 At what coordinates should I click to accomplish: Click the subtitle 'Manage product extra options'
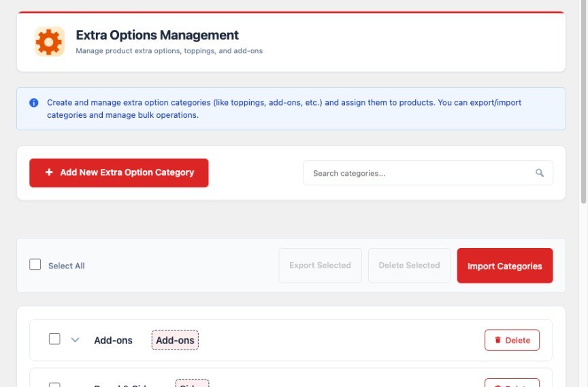(169, 50)
